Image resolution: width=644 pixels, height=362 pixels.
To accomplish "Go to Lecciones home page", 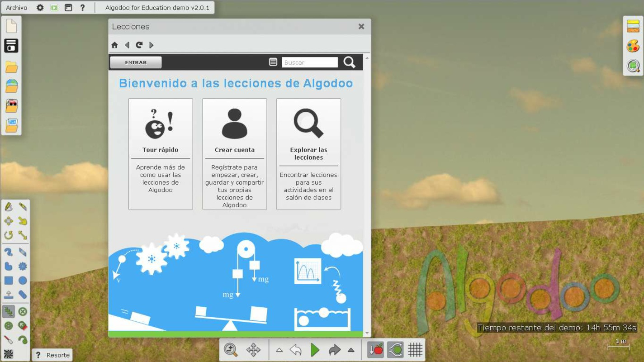I will [x=115, y=45].
